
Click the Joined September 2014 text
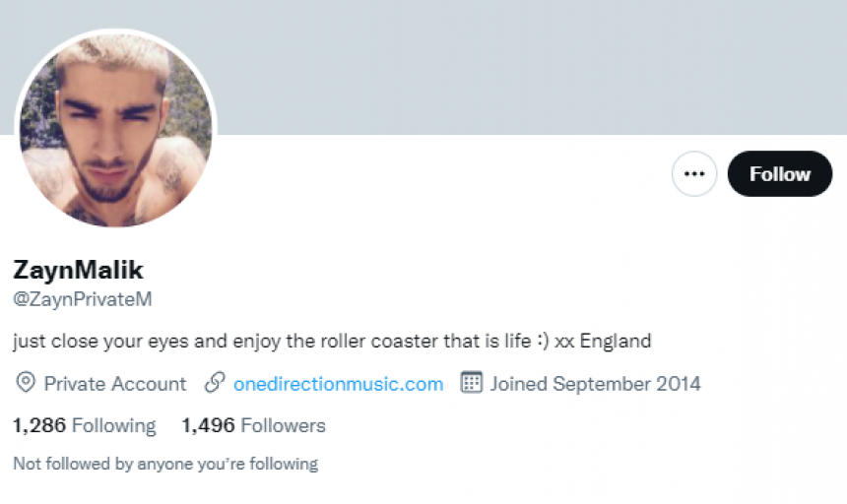tap(595, 384)
